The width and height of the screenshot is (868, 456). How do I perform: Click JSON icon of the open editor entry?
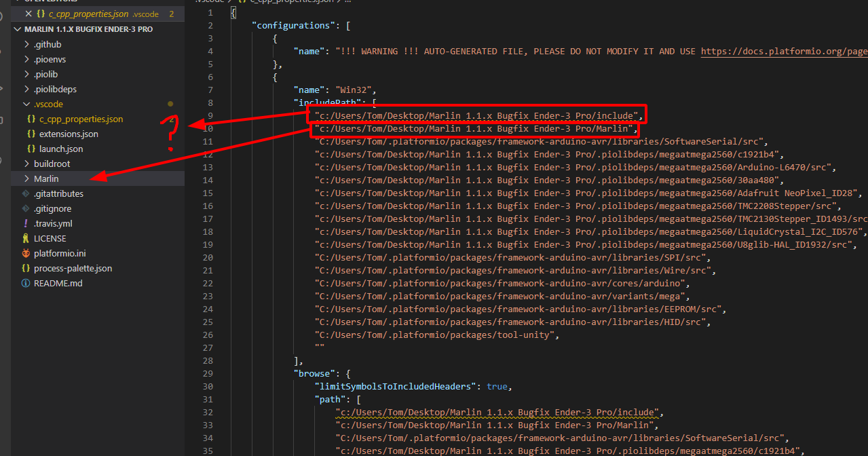point(40,14)
